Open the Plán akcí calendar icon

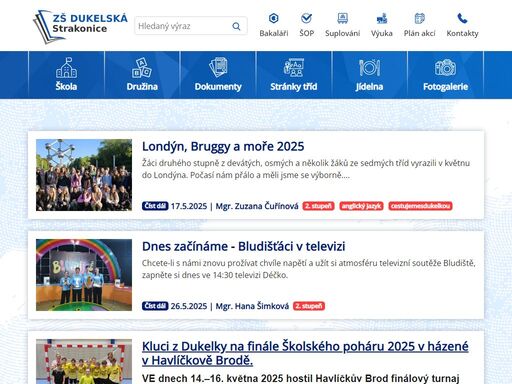pyautogui.click(x=419, y=18)
